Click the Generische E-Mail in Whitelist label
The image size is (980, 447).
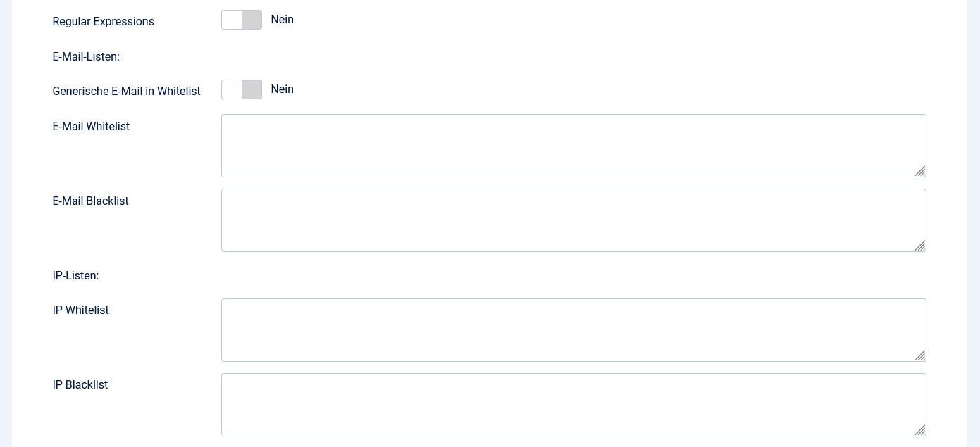click(x=126, y=92)
